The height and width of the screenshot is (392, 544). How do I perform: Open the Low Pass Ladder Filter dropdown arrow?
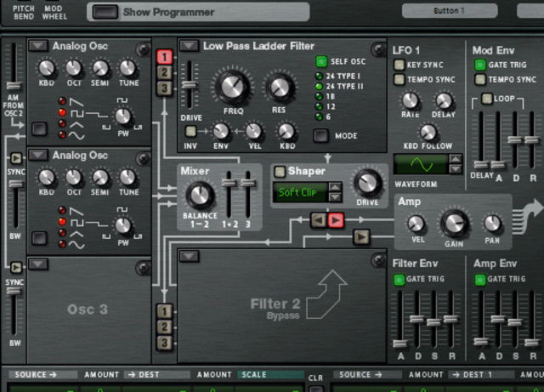[189, 46]
